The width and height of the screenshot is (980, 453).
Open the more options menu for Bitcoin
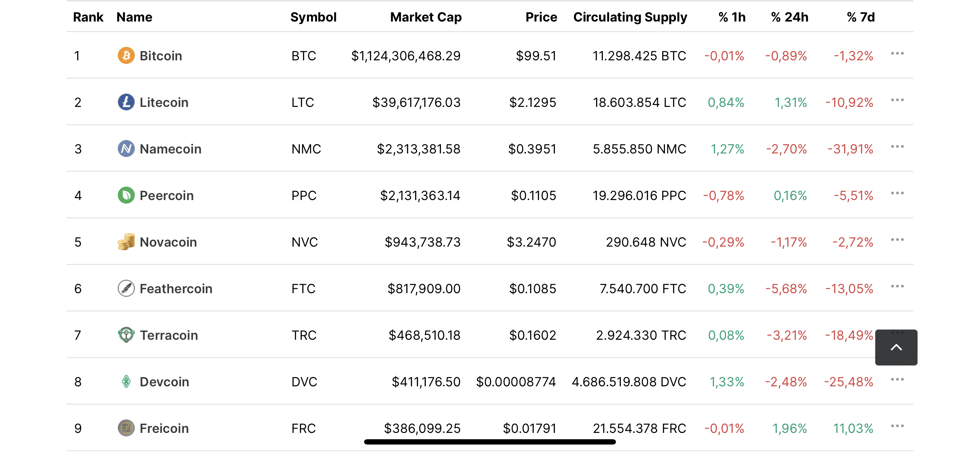pos(897,54)
